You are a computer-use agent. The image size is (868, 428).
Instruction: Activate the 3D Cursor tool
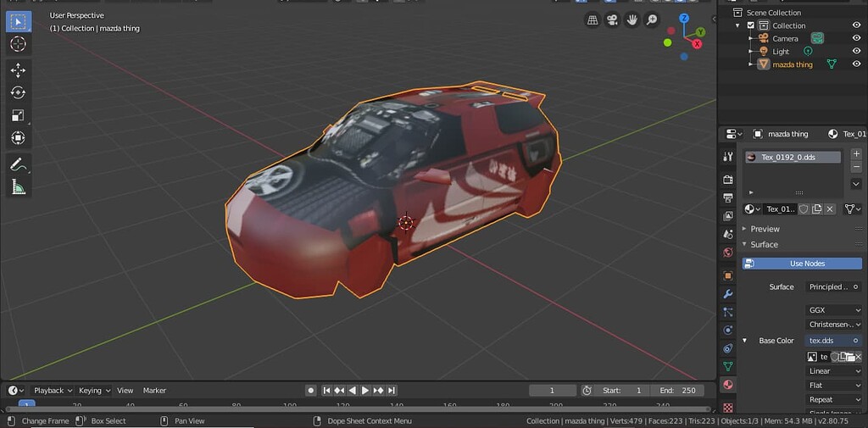(19, 44)
